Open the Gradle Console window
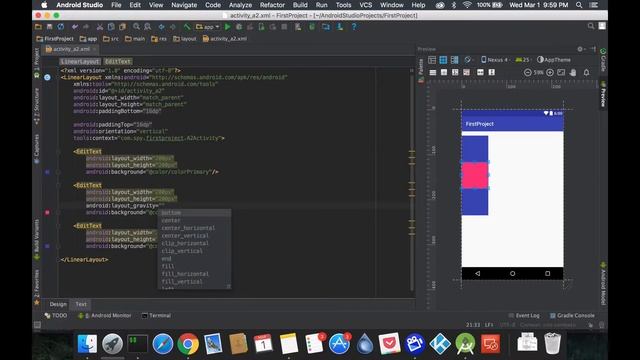The width and height of the screenshot is (640, 360). tap(572, 316)
